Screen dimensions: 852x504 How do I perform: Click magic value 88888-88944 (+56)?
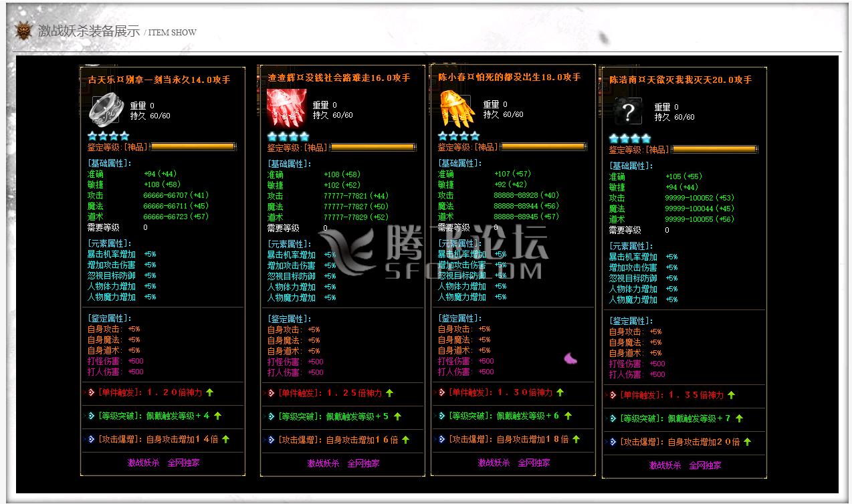point(526,206)
